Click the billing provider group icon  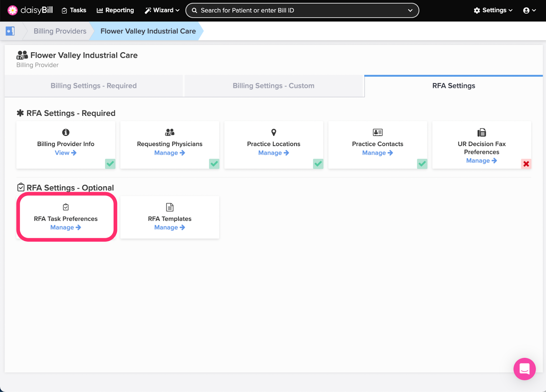coord(22,55)
